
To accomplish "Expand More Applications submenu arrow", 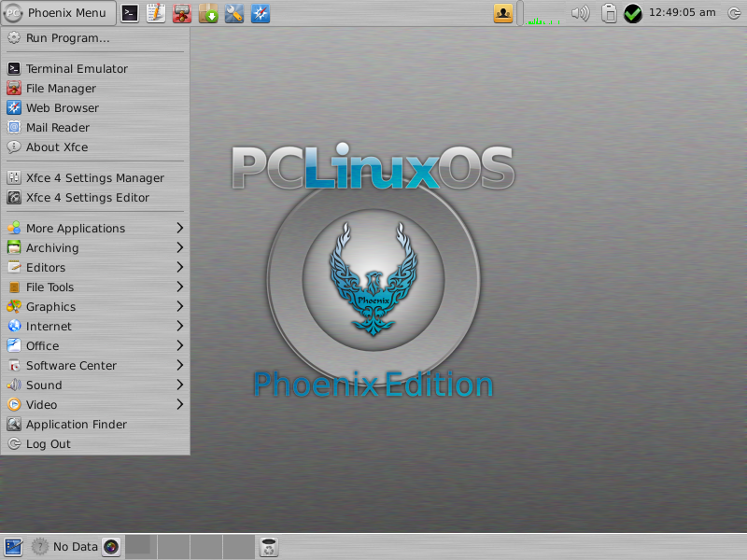I will point(179,228).
